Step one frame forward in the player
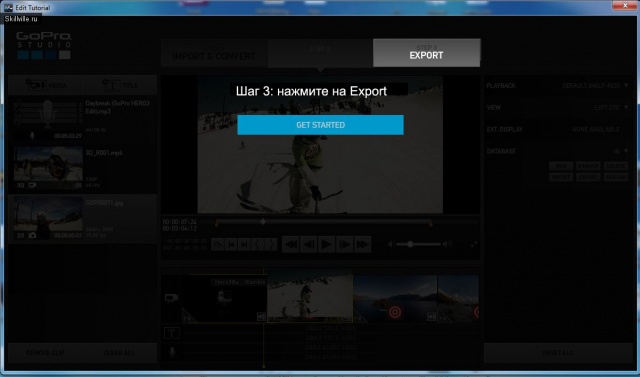640x377 pixels. click(x=344, y=244)
